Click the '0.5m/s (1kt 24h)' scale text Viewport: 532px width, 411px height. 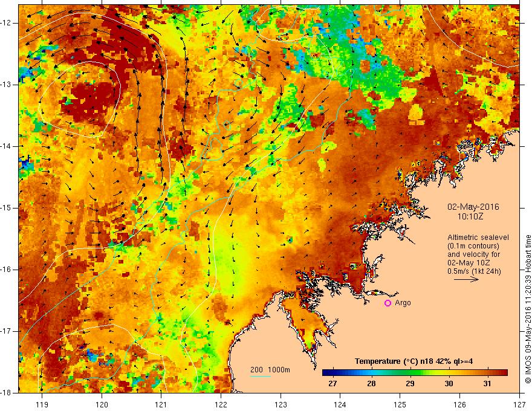tap(474, 271)
